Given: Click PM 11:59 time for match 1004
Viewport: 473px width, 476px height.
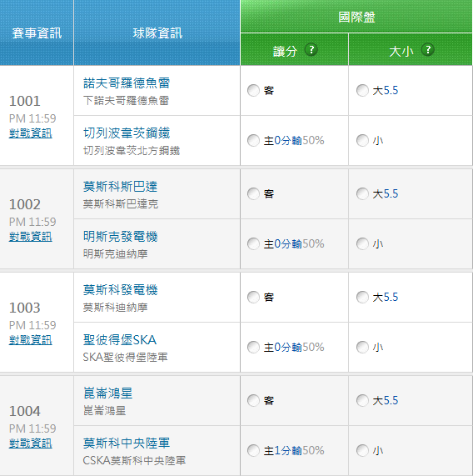Looking at the screenshot, I should [32, 428].
